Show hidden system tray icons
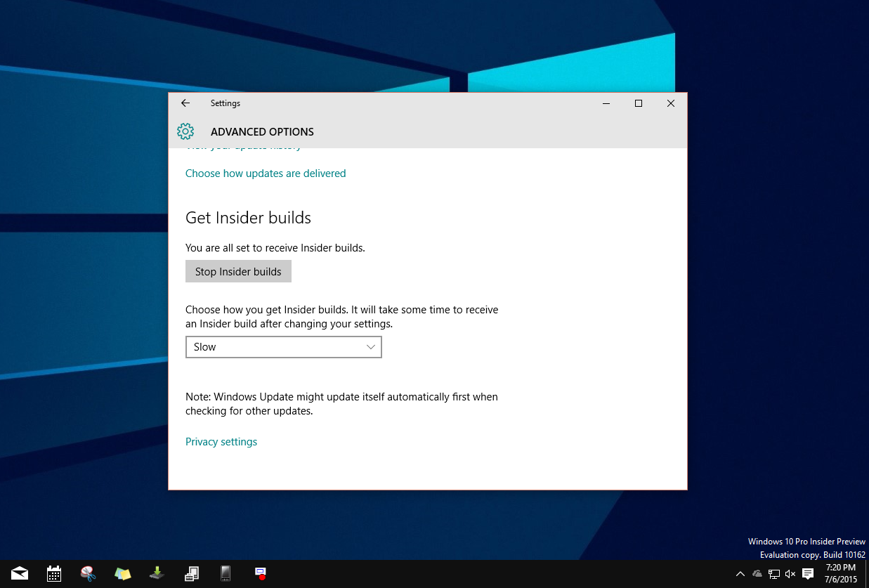This screenshot has width=869, height=588. pos(740,574)
